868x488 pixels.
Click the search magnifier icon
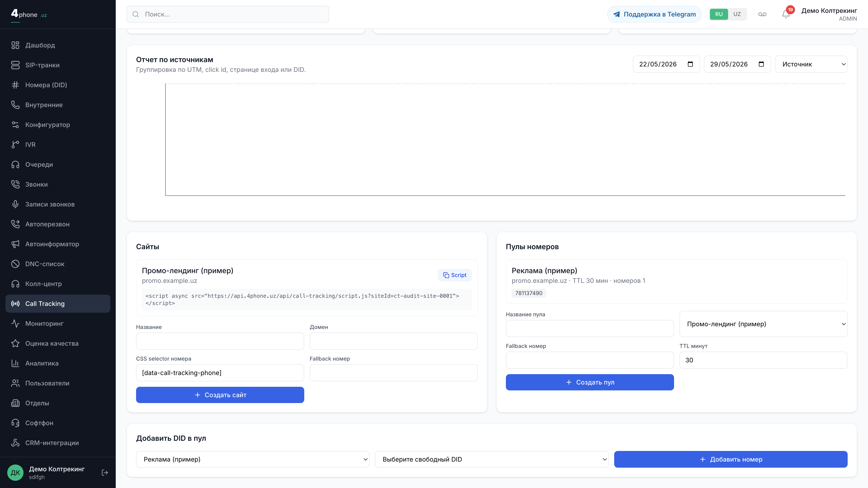(x=135, y=14)
